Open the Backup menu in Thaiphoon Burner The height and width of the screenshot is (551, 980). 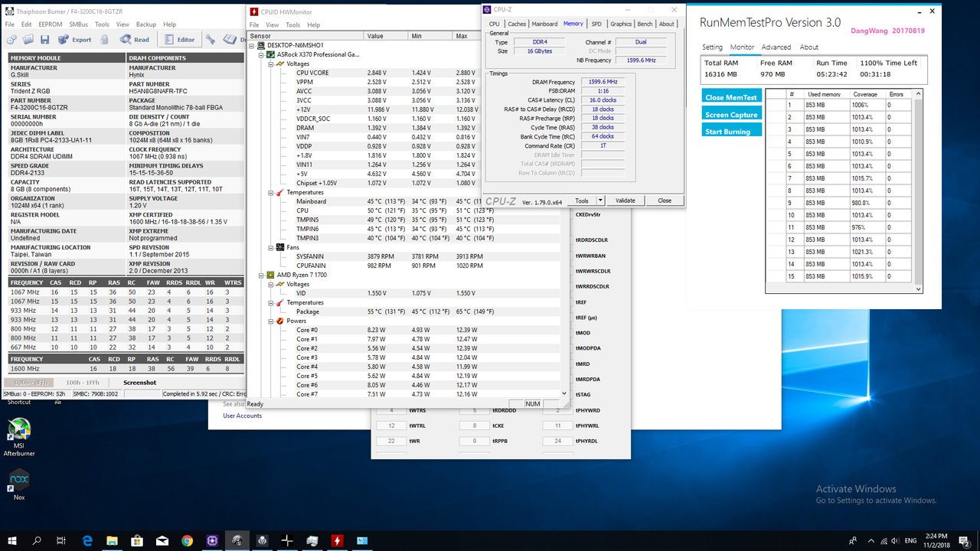click(145, 24)
